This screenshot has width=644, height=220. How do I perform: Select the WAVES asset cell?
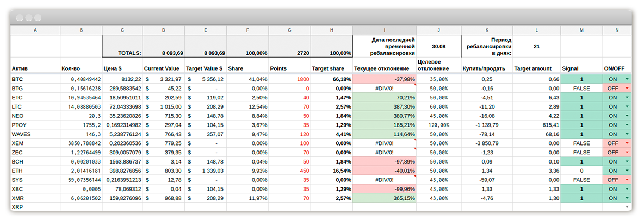point(35,134)
